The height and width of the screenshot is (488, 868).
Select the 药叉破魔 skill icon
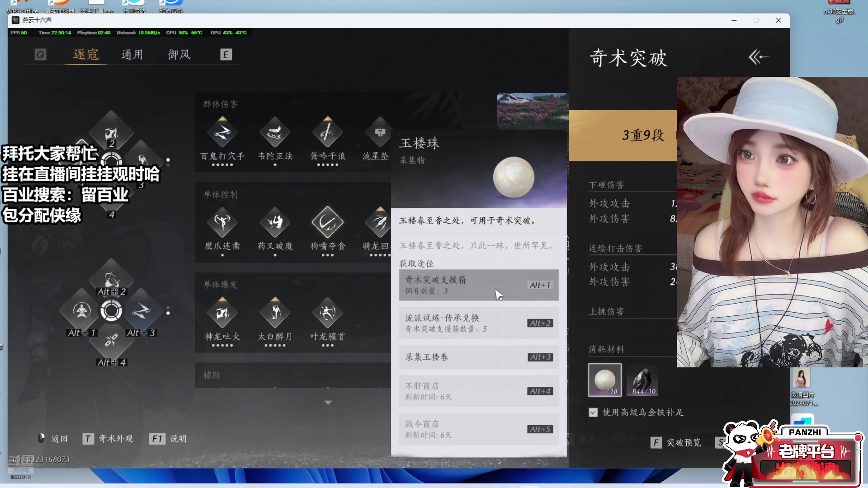click(275, 222)
